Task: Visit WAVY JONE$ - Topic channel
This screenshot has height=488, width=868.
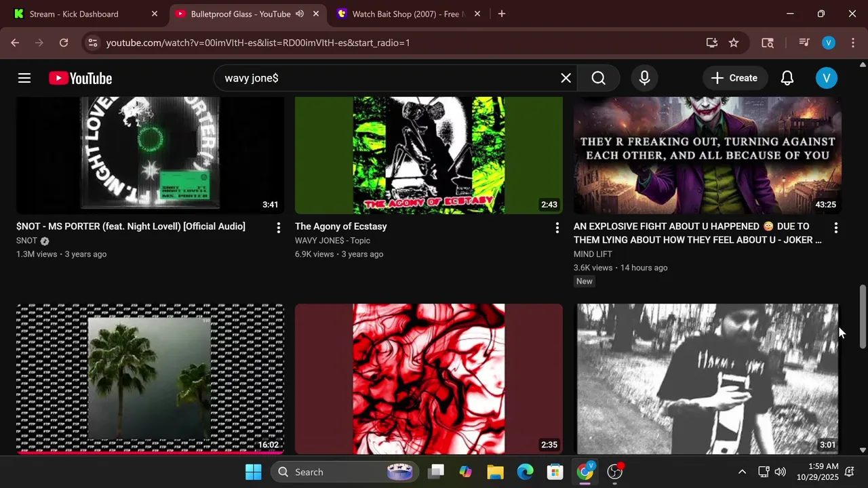Action: [332, 241]
